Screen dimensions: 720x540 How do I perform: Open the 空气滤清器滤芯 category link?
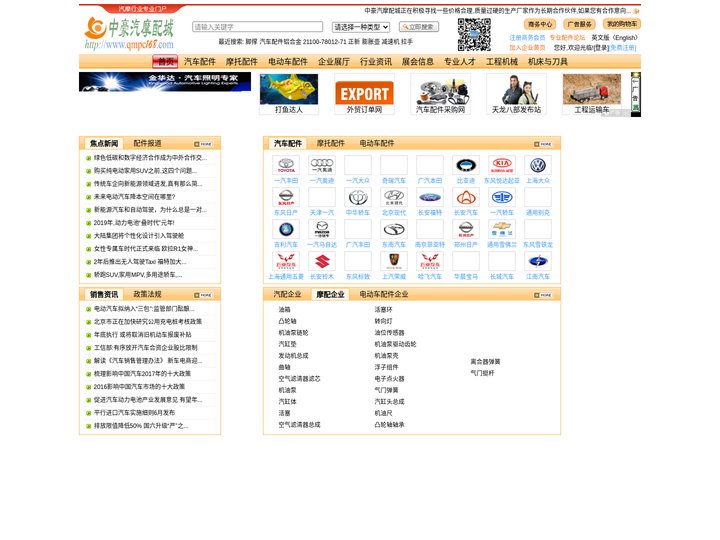click(299, 379)
